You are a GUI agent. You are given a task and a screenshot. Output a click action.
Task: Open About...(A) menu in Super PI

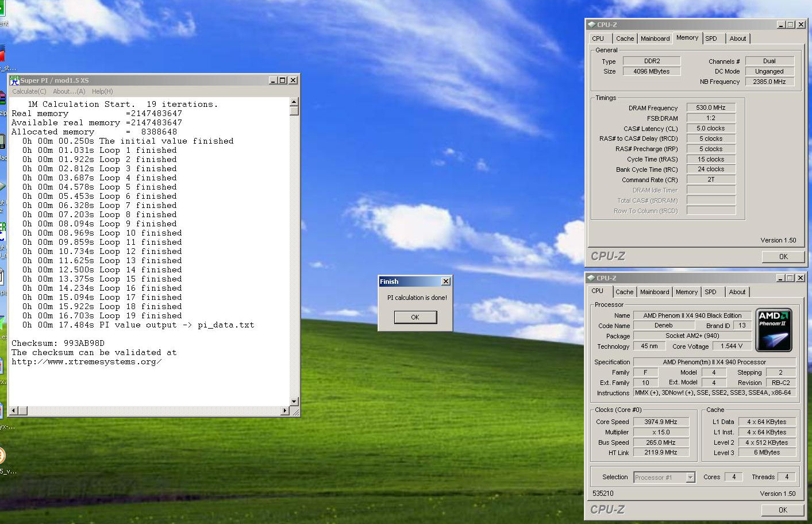pyautogui.click(x=69, y=91)
